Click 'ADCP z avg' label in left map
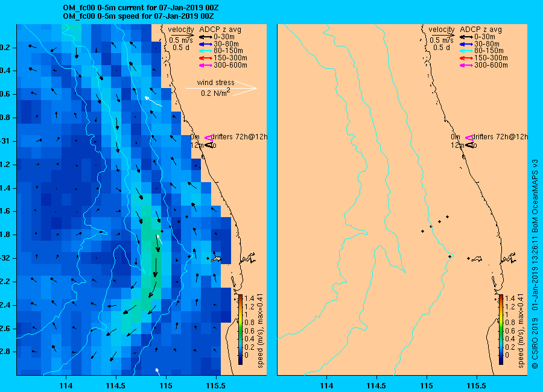The image size is (543, 392). 220,30
